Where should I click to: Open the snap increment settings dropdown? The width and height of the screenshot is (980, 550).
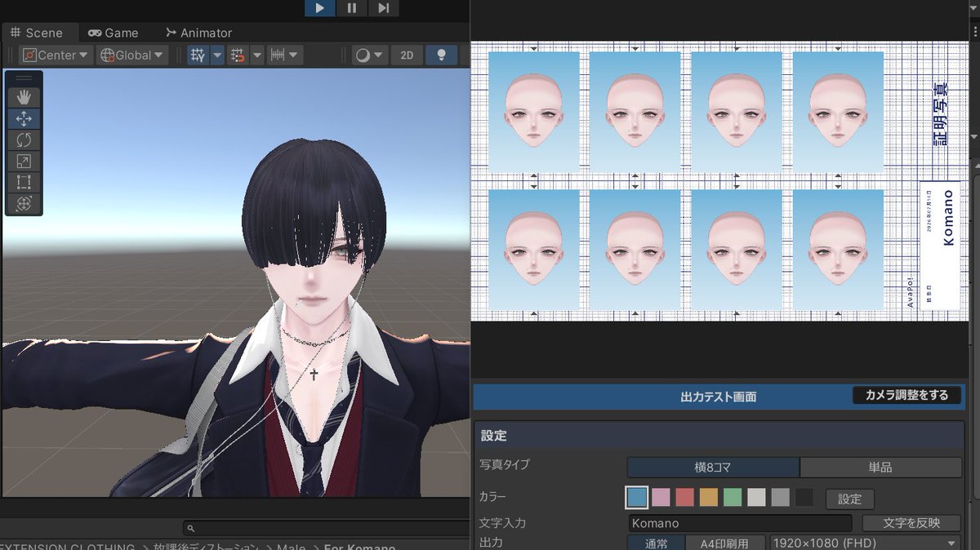click(x=285, y=55)
